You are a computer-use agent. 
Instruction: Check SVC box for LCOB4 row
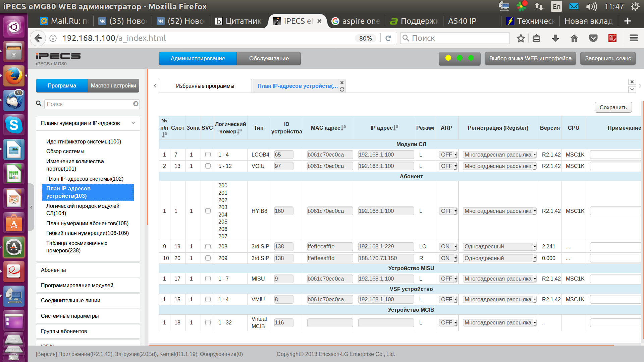pos(208,155)
